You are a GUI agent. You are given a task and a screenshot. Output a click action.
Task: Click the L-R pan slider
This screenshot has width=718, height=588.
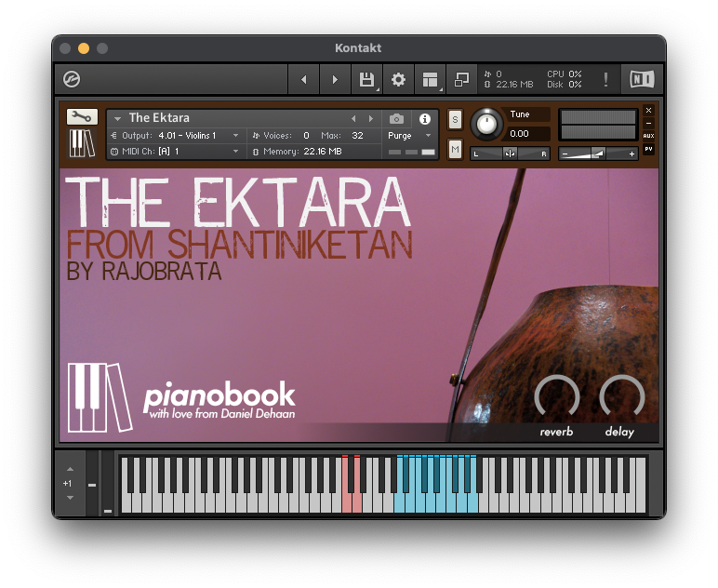click(510, 154)
